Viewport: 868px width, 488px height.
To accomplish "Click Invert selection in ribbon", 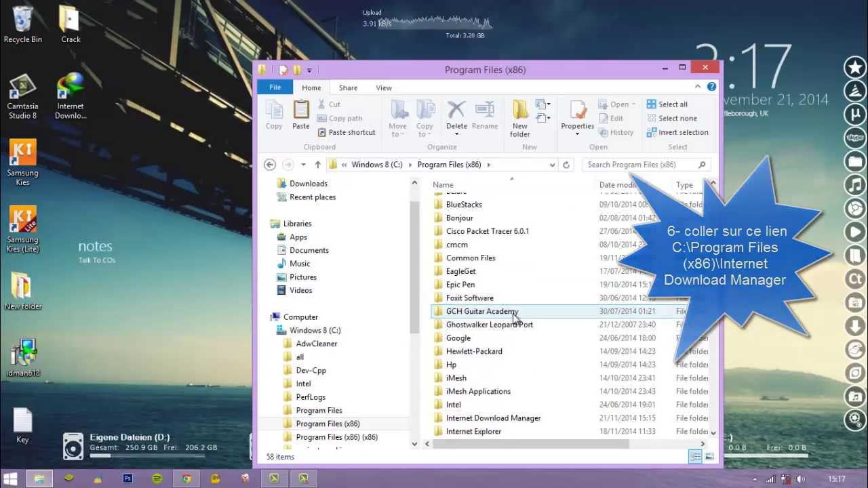I will (677, 132).
